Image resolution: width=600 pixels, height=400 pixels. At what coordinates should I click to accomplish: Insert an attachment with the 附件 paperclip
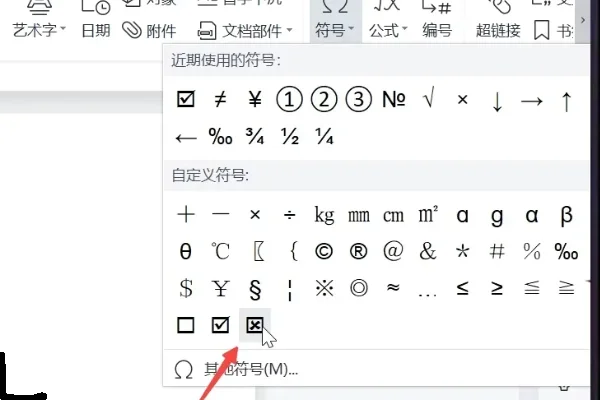click(x=149, y=31)
